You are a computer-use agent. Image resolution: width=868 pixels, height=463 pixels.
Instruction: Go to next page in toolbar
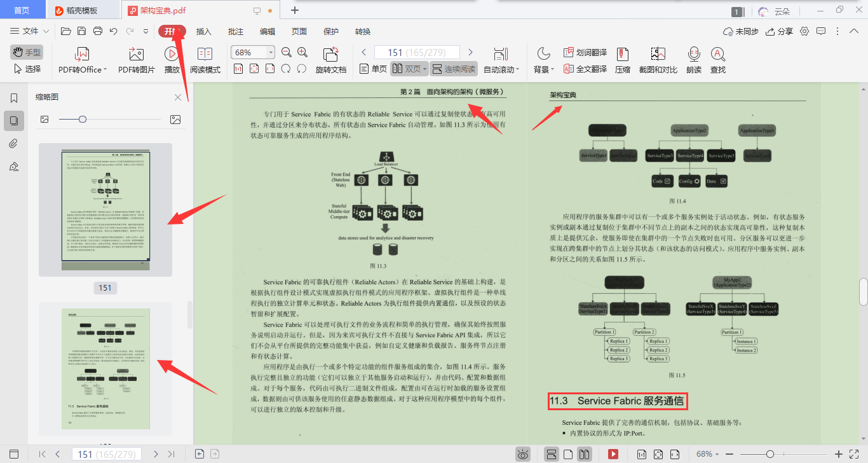click(470, 52)
